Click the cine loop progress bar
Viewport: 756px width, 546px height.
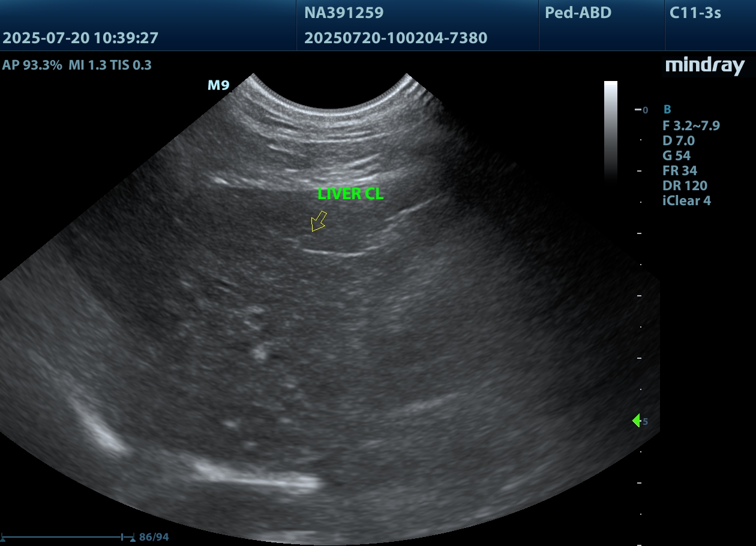point(67,536)
